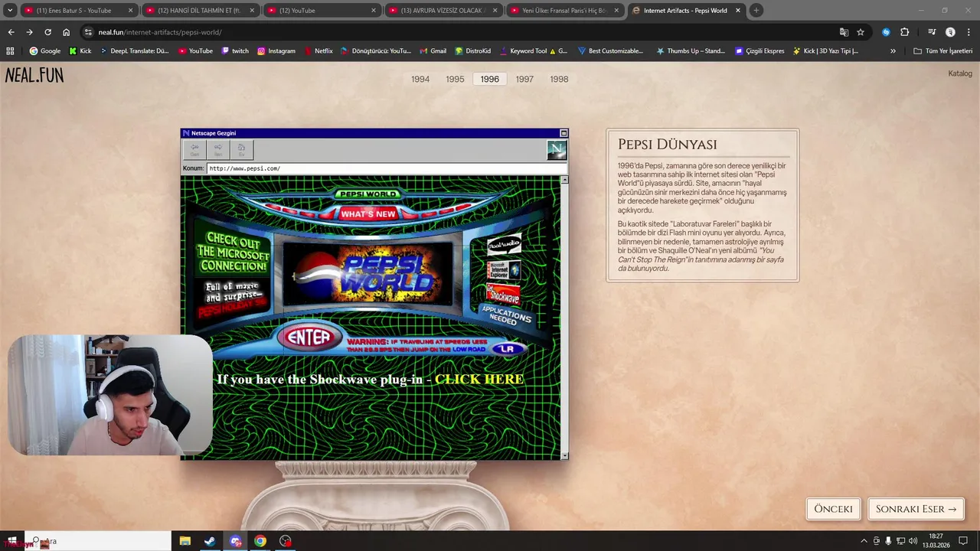Go to NEAL.FUN logo home
This screenshot has width=980, height=551.
[34, 75]
